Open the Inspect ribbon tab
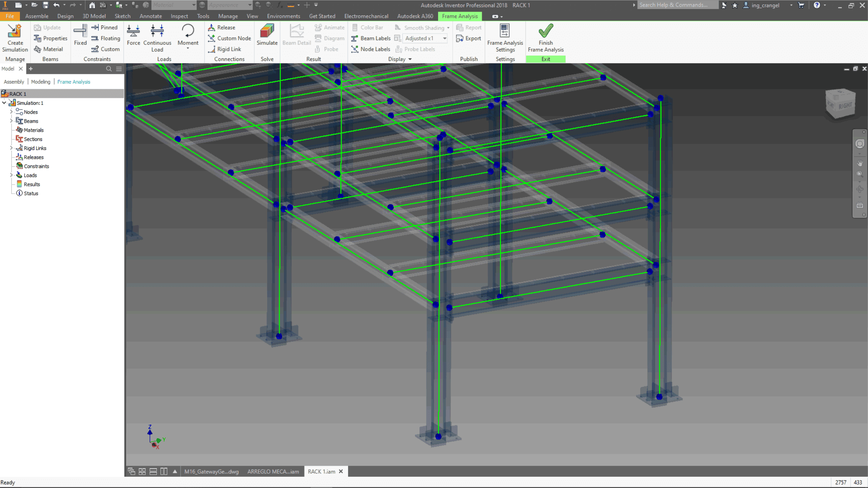Viewport: 868px width, 488px height. click(179, 16)
